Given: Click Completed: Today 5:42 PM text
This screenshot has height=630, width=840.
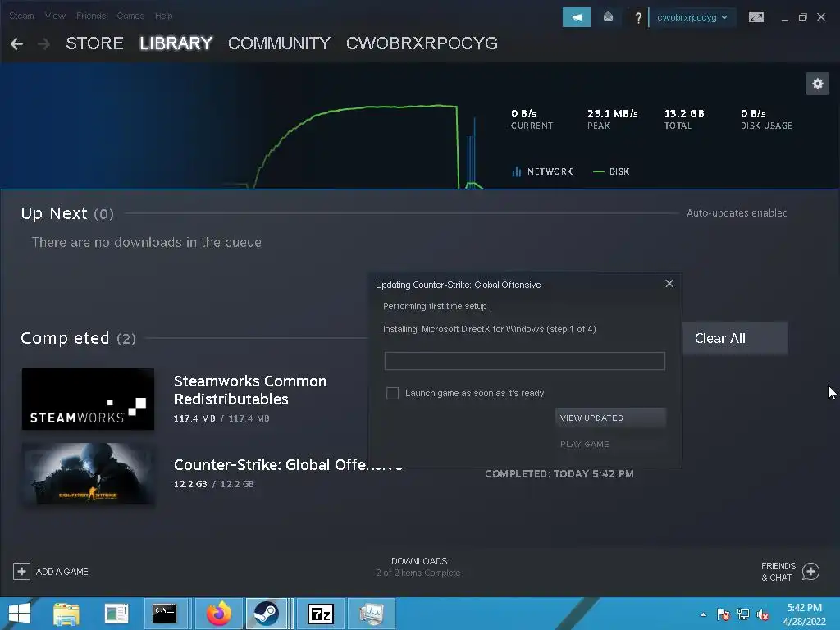Looking at the screenshot, I should [x=559, y=473].
